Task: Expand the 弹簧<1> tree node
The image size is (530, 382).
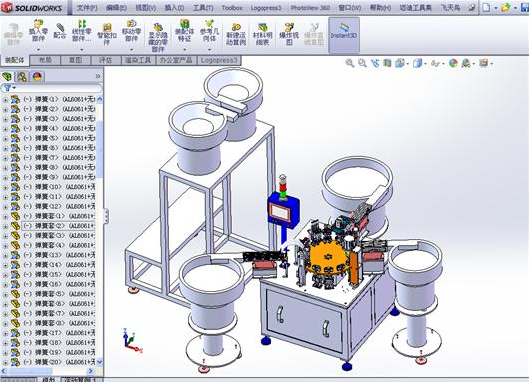Action: click(5, 100)
